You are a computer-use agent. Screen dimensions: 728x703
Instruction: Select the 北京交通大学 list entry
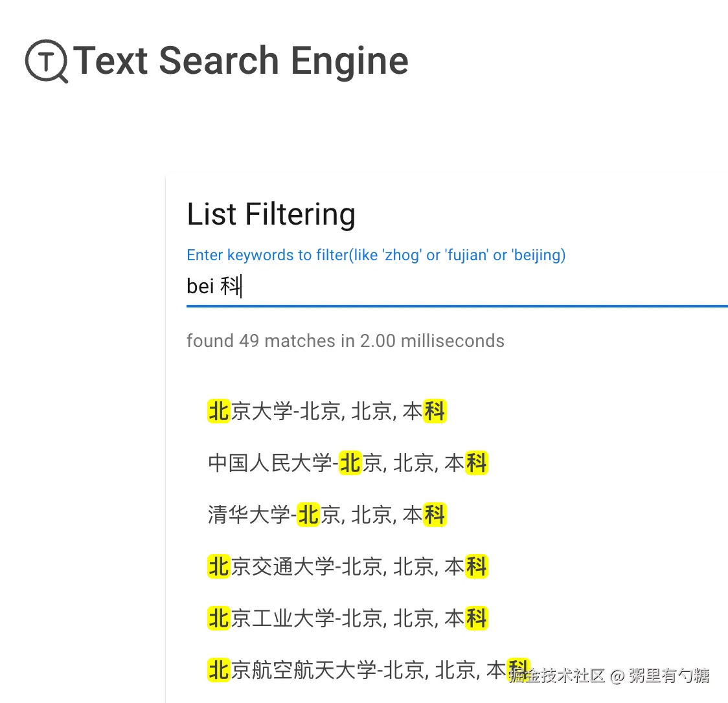click(x=347, y=566)
